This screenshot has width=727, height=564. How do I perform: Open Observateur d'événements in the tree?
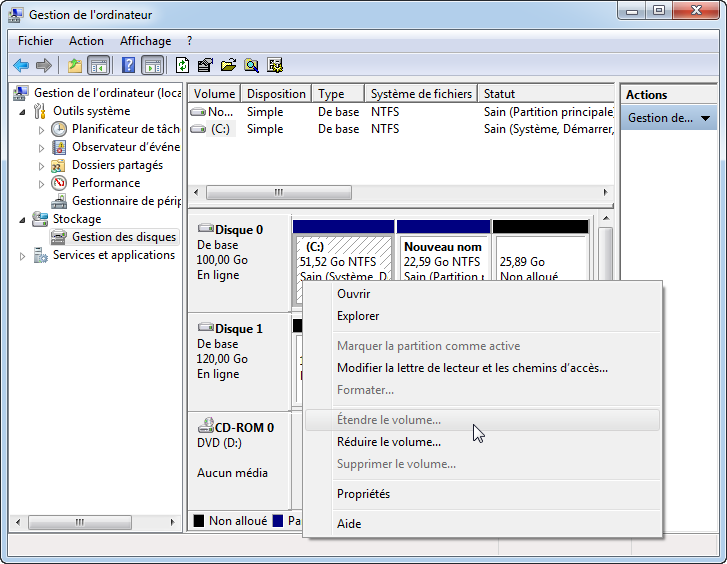pyautogui.click(x=125, y=147)
